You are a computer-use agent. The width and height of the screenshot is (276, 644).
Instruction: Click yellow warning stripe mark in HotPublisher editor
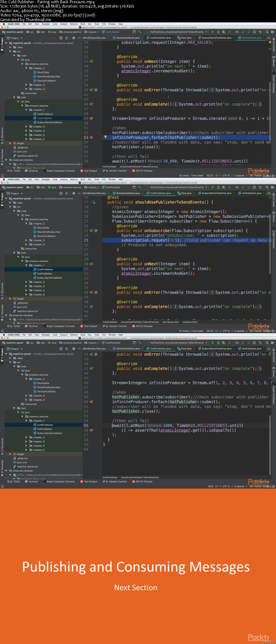click(270, 49)
